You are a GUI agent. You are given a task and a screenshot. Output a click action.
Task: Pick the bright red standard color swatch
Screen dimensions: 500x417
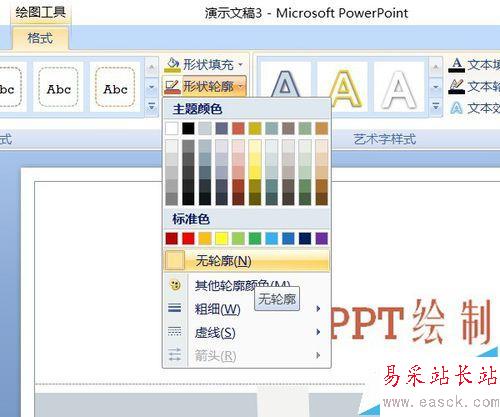click(188, 238)
